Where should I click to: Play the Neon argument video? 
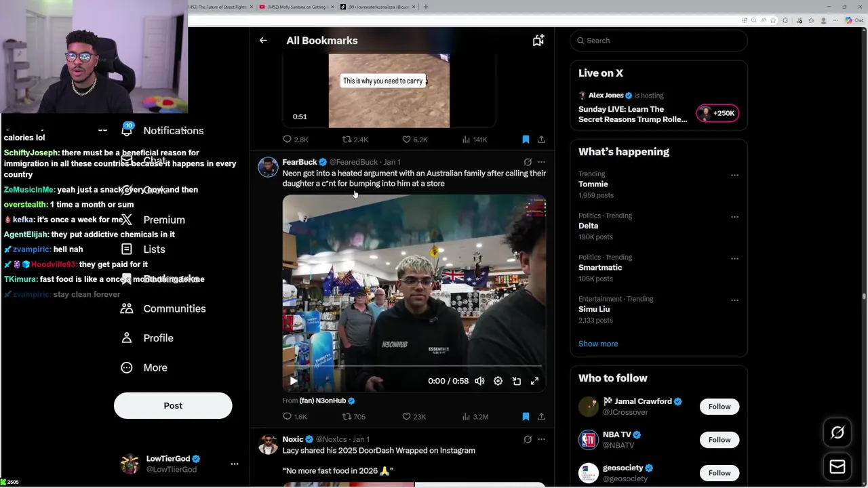click(293, 381)
